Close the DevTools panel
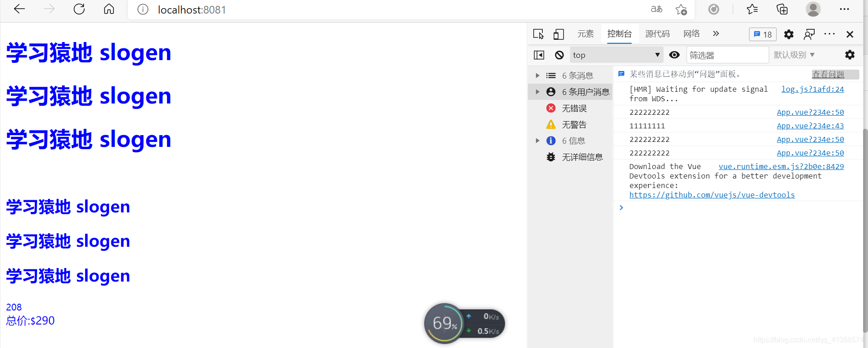Viewport: 868px width, 348px height. pos(850,34)
